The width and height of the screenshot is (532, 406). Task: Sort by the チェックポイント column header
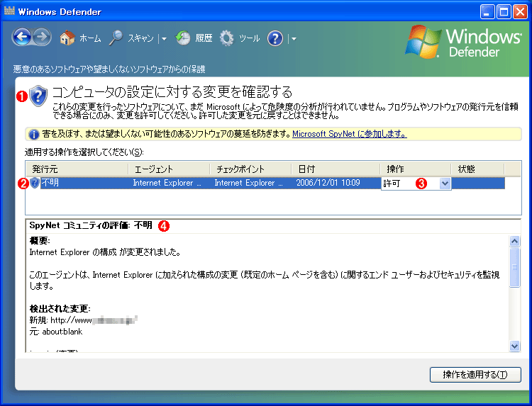coord(250,169)
